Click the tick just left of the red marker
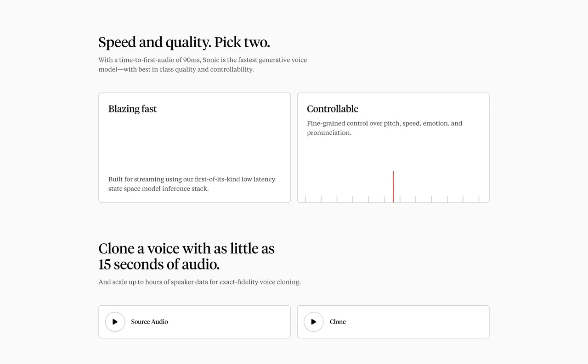The image size is (588, 364). (384, 199)
